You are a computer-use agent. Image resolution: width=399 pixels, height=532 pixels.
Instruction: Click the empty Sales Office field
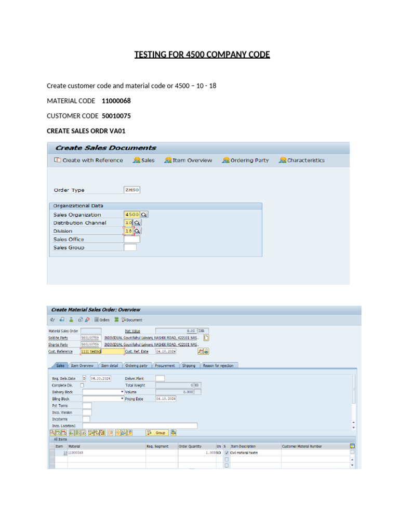pyautogui.click(x=132, y=239)
